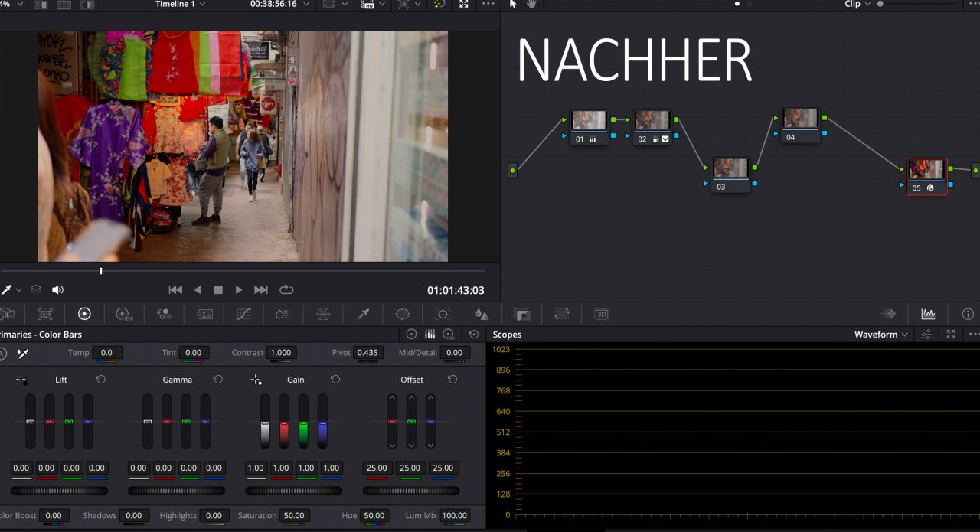Expand the Clip node graph dropdown

(857, 5)
